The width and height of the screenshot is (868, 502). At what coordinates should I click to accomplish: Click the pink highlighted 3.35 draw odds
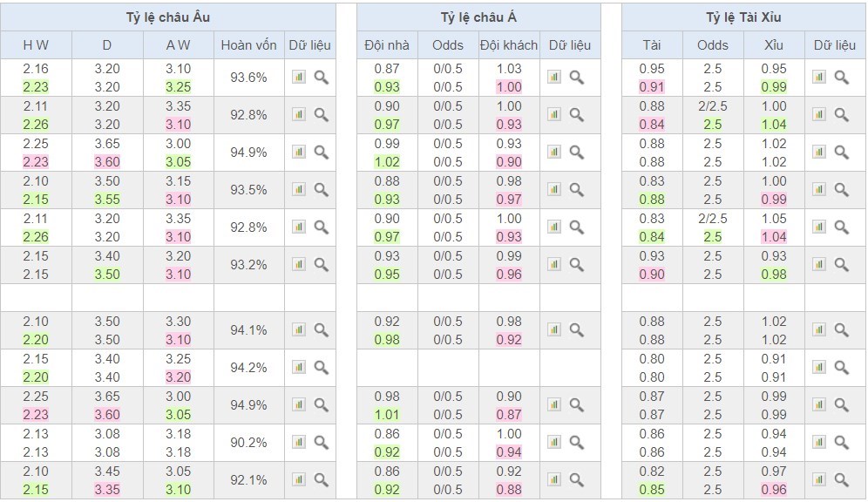pyautogui.click(x=107, y=489)
